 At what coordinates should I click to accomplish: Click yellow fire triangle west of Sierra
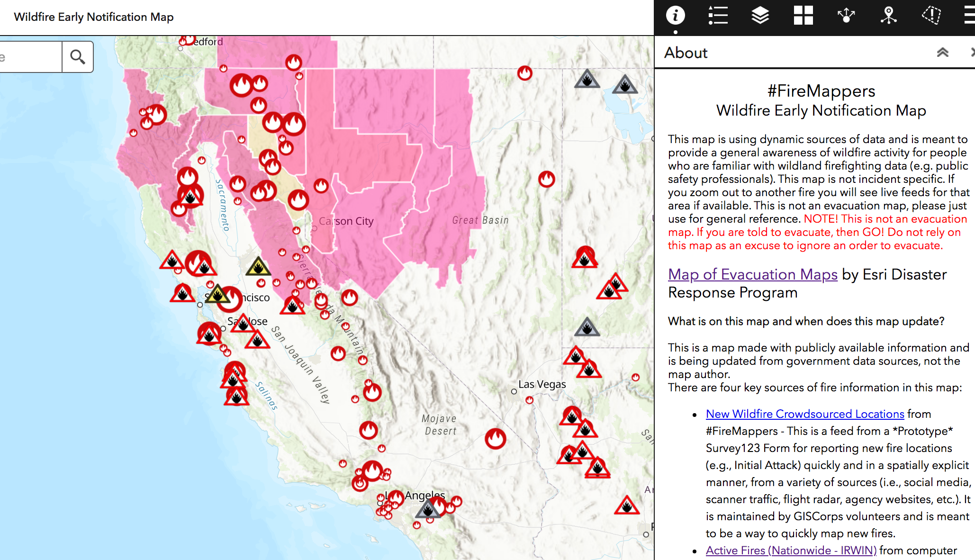click(258, 267)
